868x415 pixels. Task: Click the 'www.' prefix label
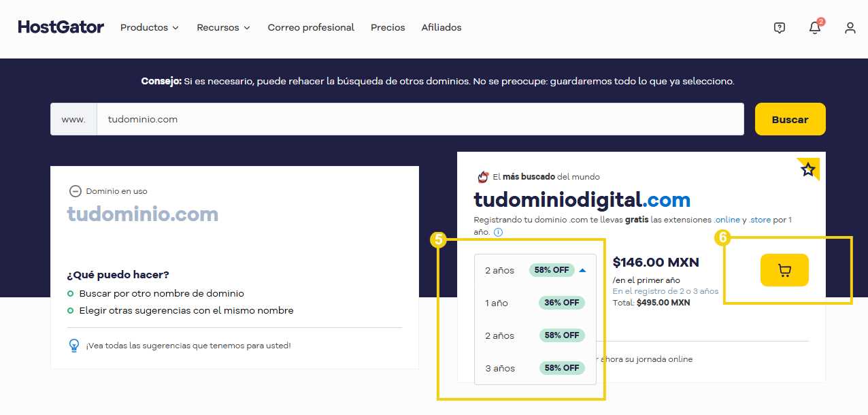coord(73,119)
